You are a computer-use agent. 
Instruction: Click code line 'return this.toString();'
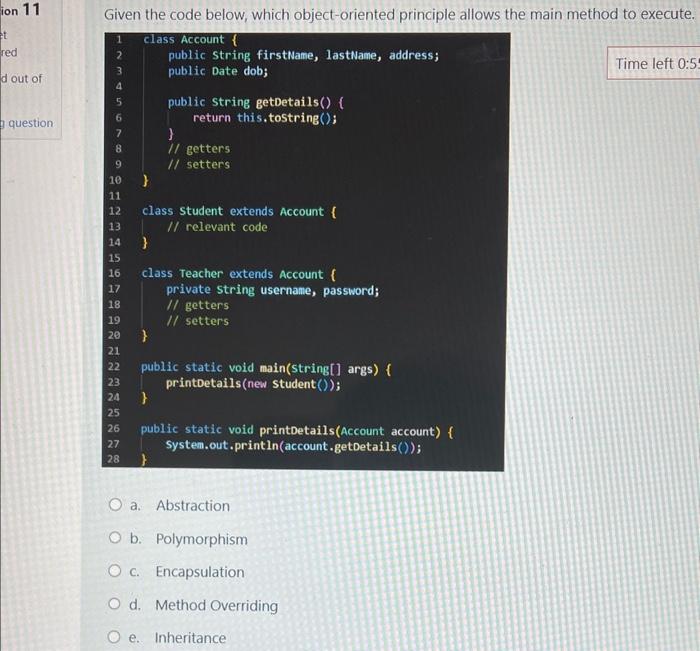265,118
